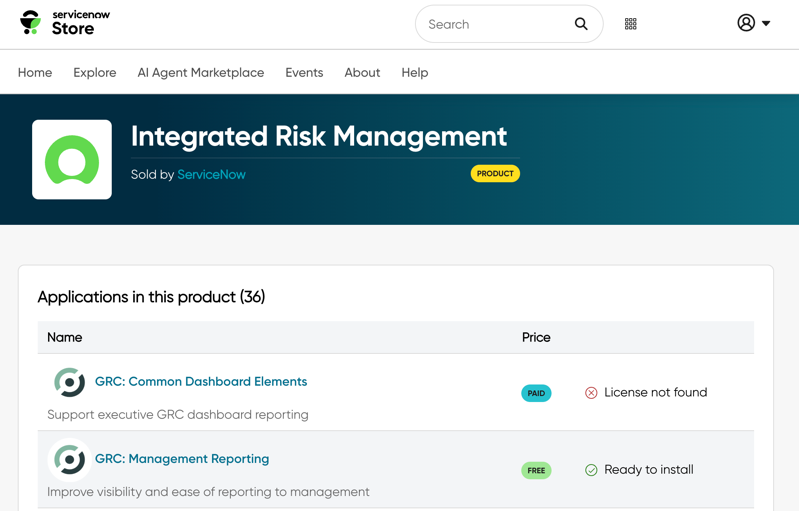Click the GRC: Management Reporting app icon
The image size is (799, 511).
[x=70, y=460]
